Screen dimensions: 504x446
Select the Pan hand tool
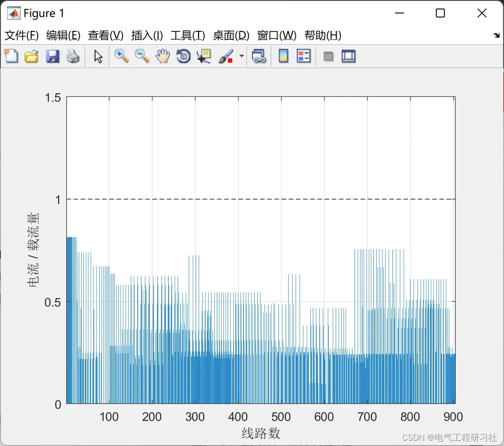[x=163, y=56]
